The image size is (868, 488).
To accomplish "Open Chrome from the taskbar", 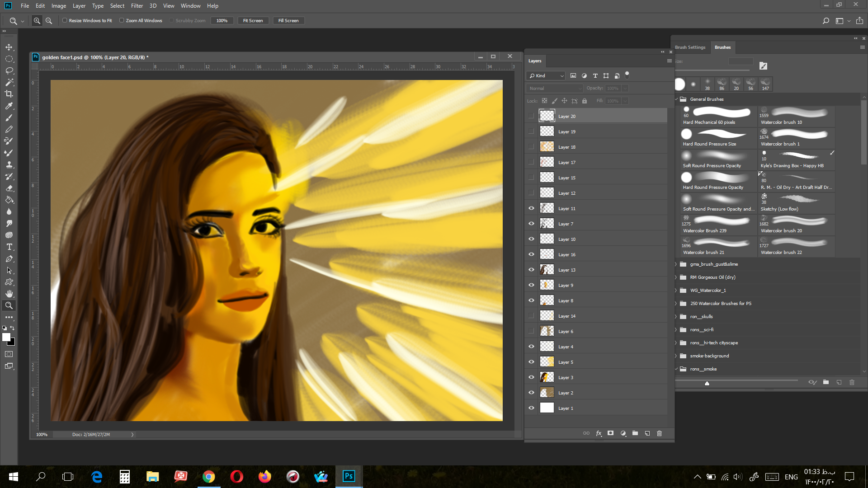I will coord(209,477).
